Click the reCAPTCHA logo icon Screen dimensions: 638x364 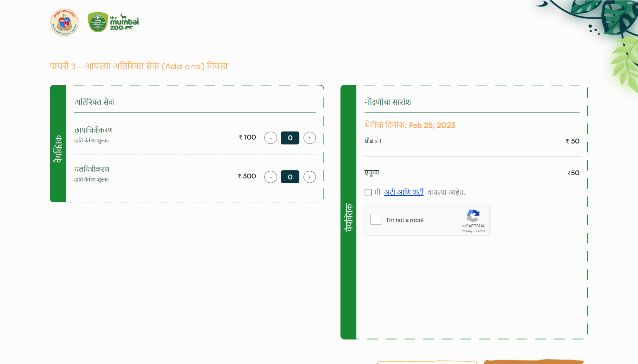[x=473, y=216]
